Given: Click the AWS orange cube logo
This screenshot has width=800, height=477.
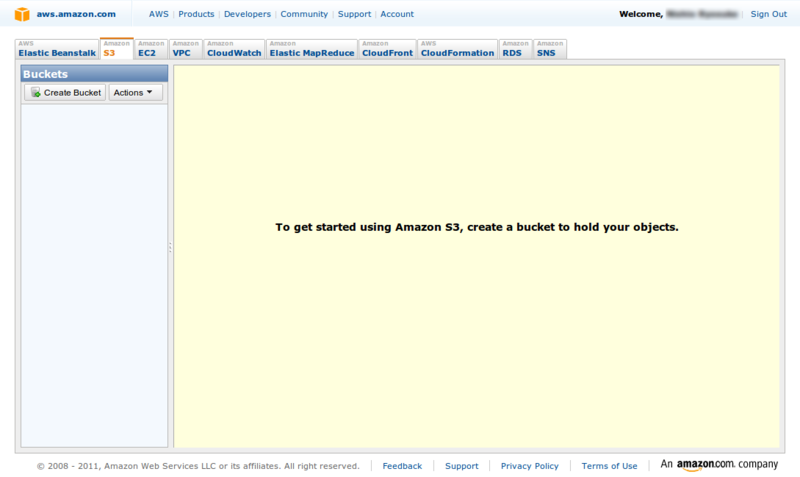Looking at the screenshot, I should tap(22, 14).
